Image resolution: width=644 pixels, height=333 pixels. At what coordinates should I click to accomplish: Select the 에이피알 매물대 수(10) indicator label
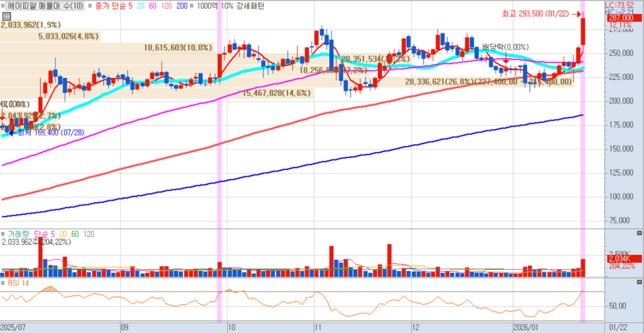[x=45, y=6]
